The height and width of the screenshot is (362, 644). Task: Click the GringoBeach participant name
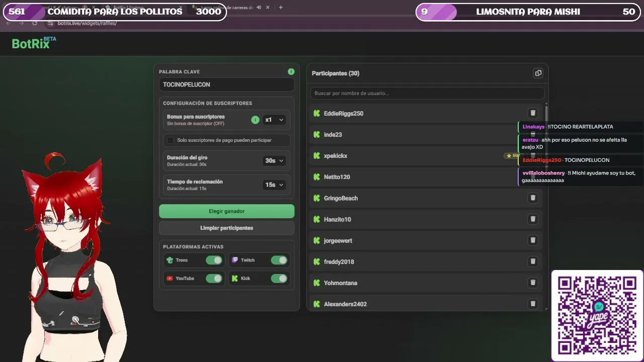tap(341, 198)
